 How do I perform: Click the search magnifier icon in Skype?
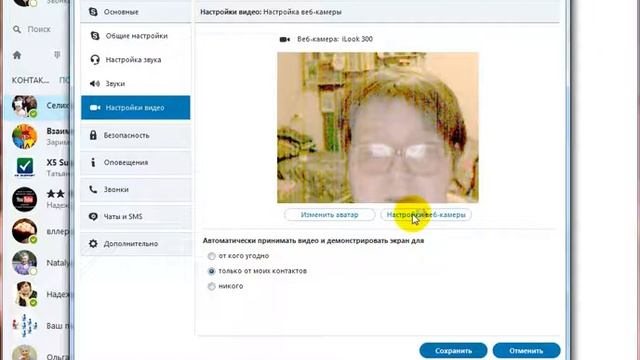point(17,29)
